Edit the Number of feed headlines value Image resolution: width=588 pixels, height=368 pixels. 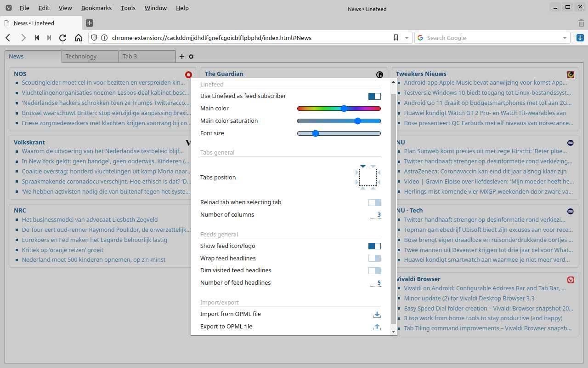coord(375,283)
